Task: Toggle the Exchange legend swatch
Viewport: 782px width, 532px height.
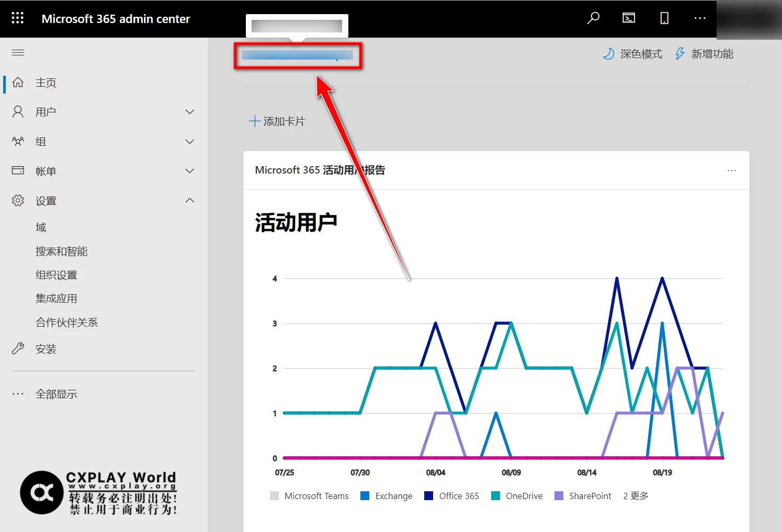Action: tap(365, 496)
